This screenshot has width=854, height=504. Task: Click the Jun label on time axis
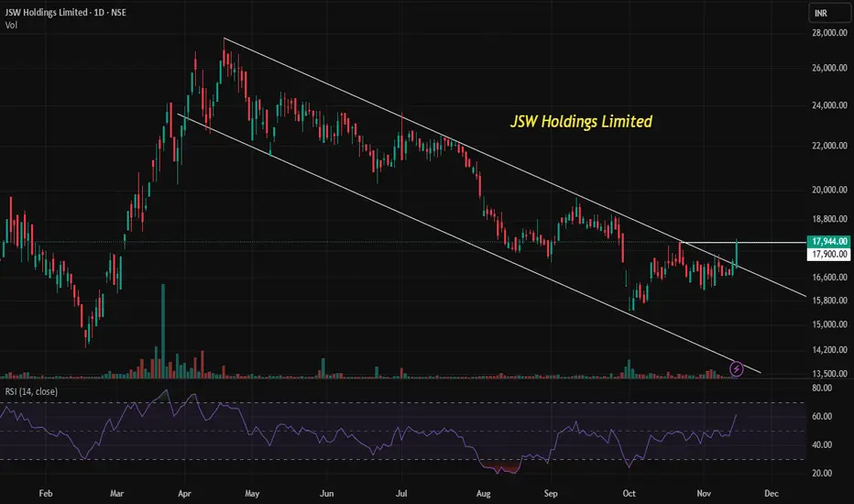coord(326,493)
